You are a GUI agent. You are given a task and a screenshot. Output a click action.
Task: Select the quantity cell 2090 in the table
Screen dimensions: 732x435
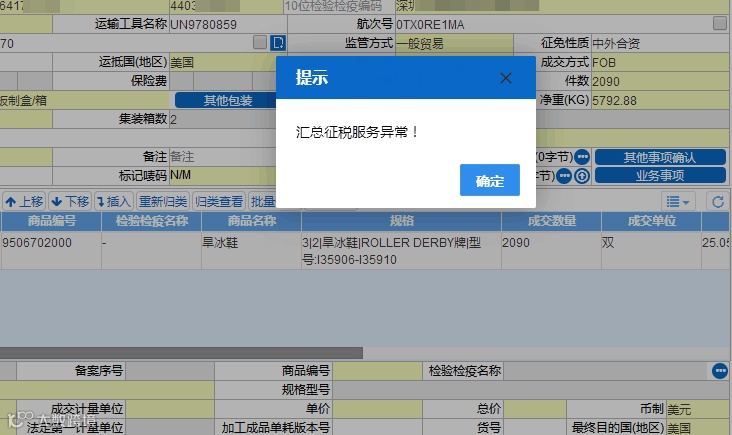point(552,251)
